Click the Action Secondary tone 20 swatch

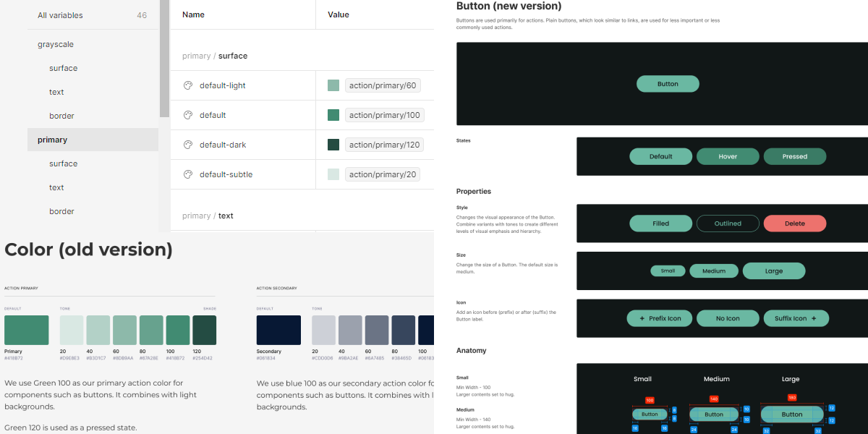point(324,330)
